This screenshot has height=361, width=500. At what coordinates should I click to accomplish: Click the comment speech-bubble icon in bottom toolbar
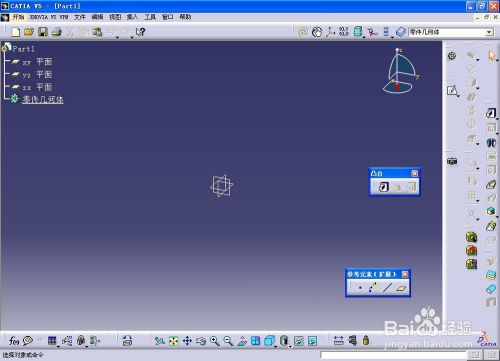(28, 341)
